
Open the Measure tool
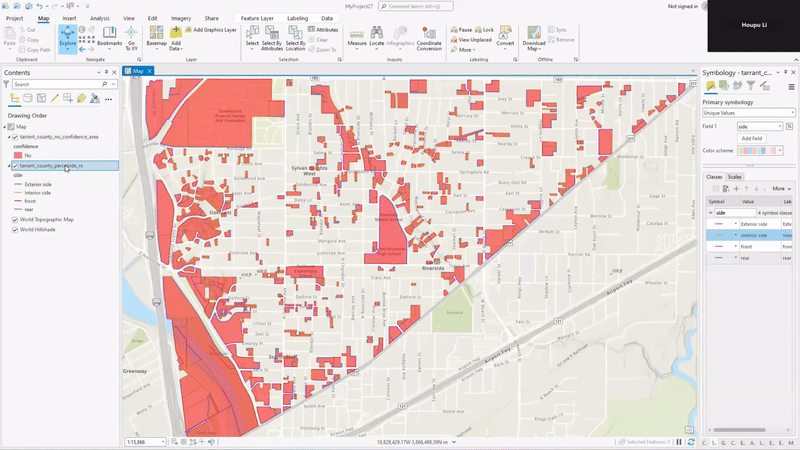(357, 39)
